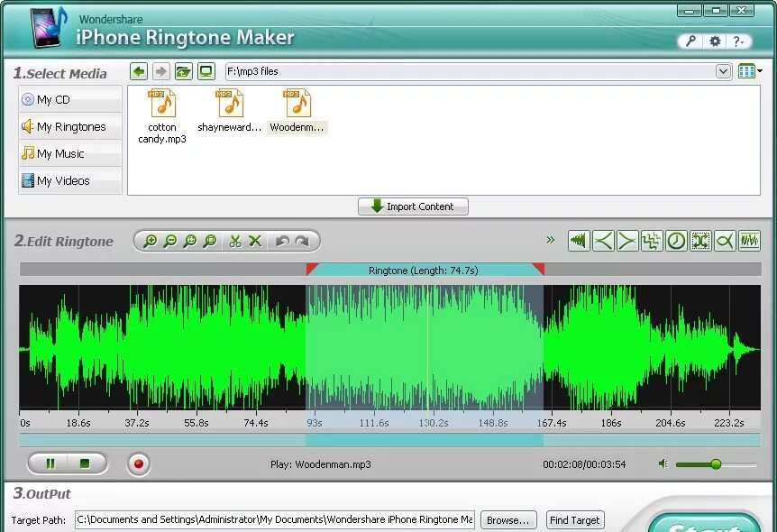This screenshot has height=532, width=777.
Task: Open settings via the gear icon
Action: (715, 41)
